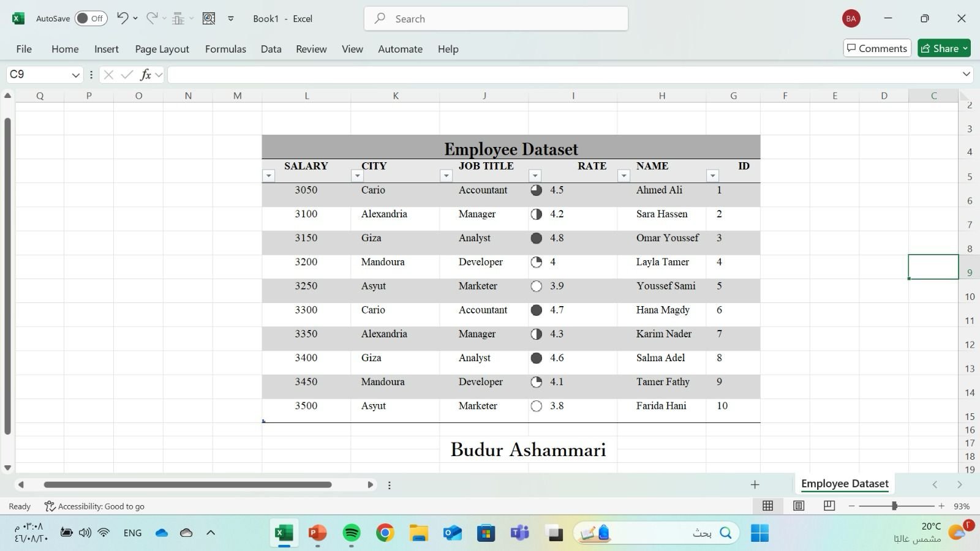Click the Undo icon in the title bar
The height and width of the screenshot is (551, 980).
123,18
